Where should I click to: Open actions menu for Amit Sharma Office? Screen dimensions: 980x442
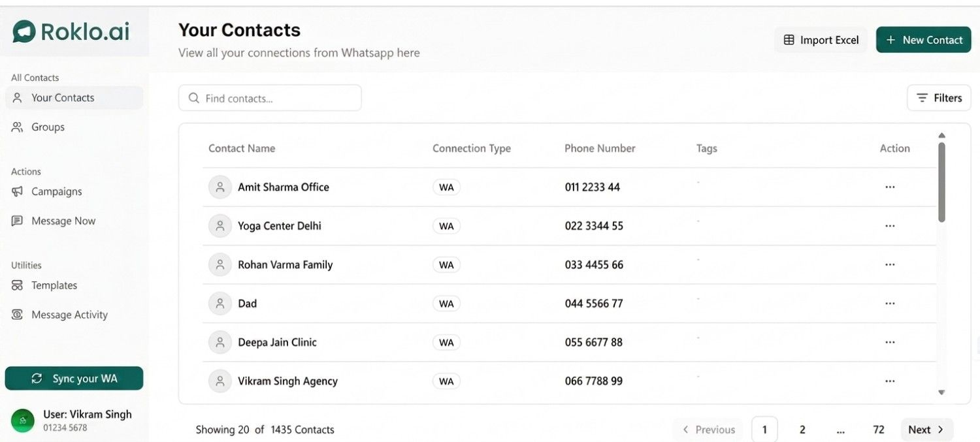coord(890,187)
